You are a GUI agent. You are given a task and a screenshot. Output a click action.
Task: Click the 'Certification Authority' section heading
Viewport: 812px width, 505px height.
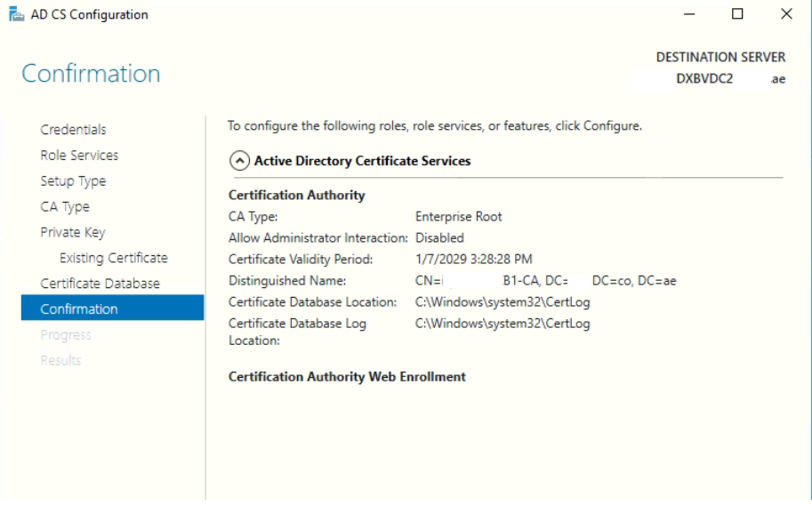pos(297,196)
